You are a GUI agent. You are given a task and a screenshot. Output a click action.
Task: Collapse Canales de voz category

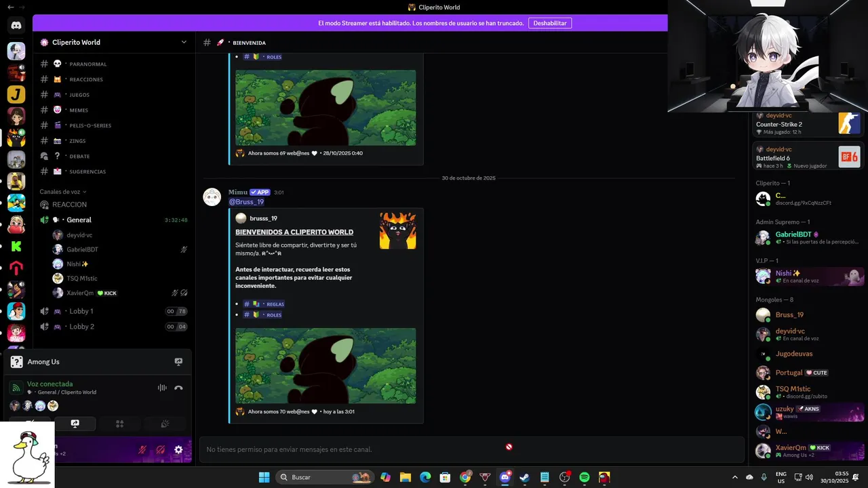62,192
